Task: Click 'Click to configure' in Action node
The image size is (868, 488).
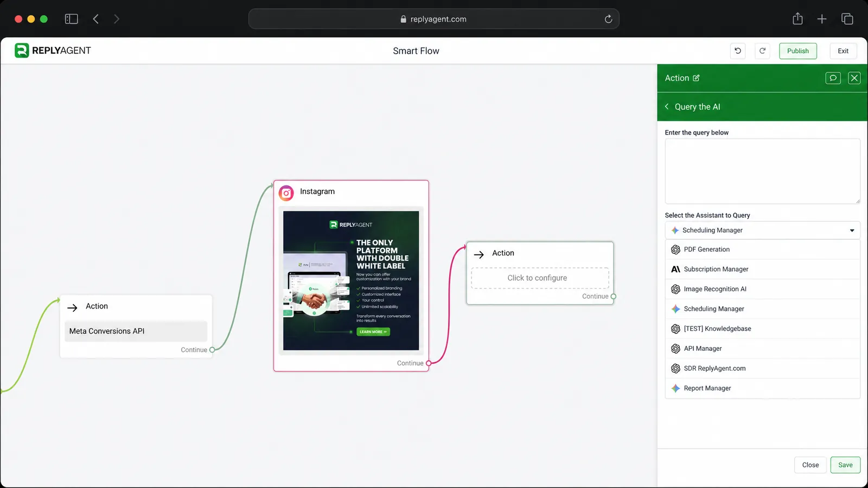Action: (540, 278)
